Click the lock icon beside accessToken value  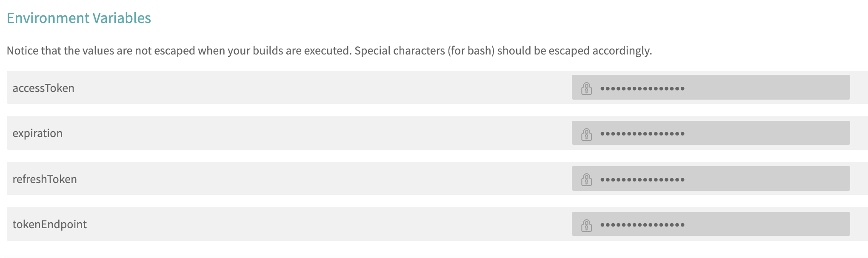[587, 89]
